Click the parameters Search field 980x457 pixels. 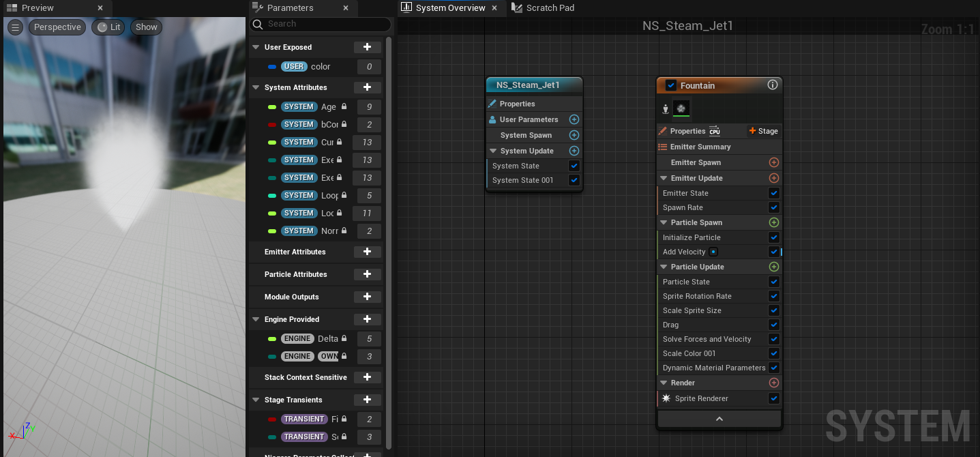coord(327,24)
